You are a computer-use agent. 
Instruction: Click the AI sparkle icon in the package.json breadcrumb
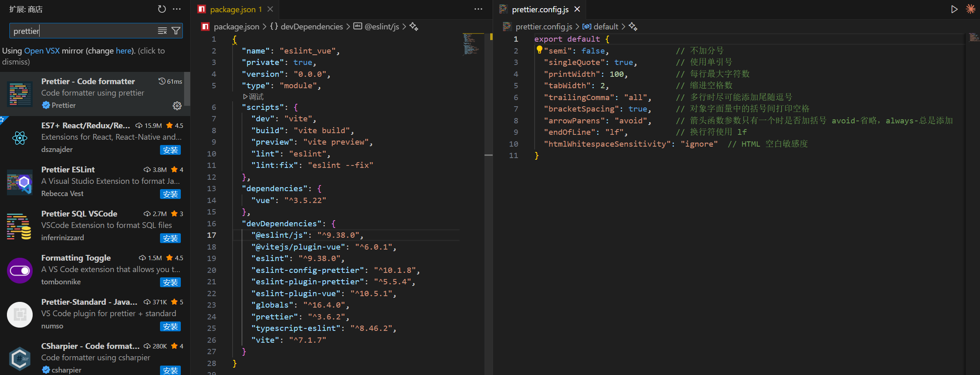(x=414, y=27)
